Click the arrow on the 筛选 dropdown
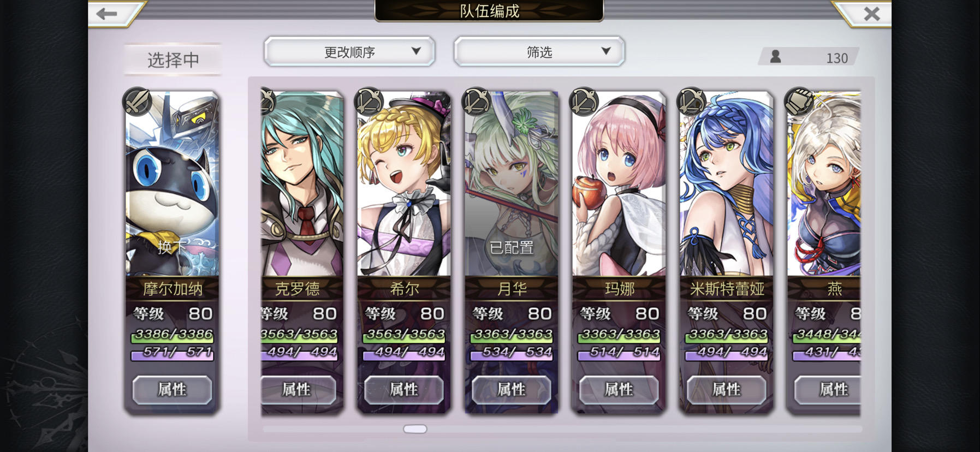 pyautogui.click(x=605, y=51)
